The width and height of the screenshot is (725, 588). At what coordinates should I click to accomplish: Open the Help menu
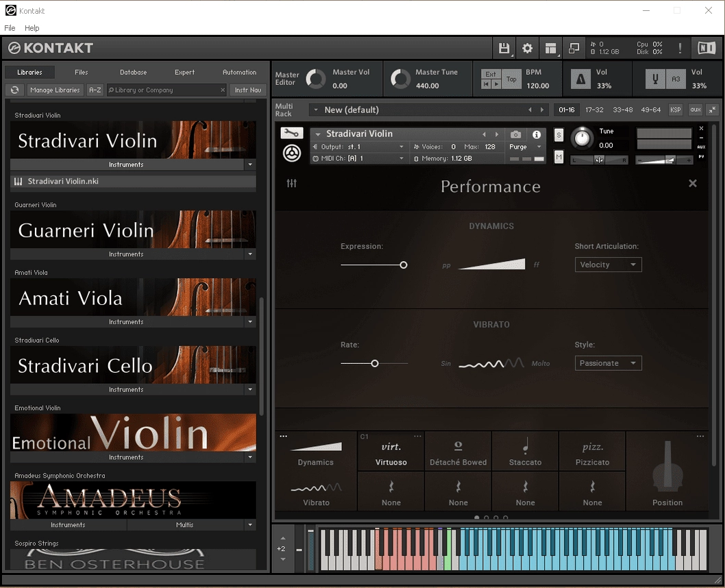32,27
